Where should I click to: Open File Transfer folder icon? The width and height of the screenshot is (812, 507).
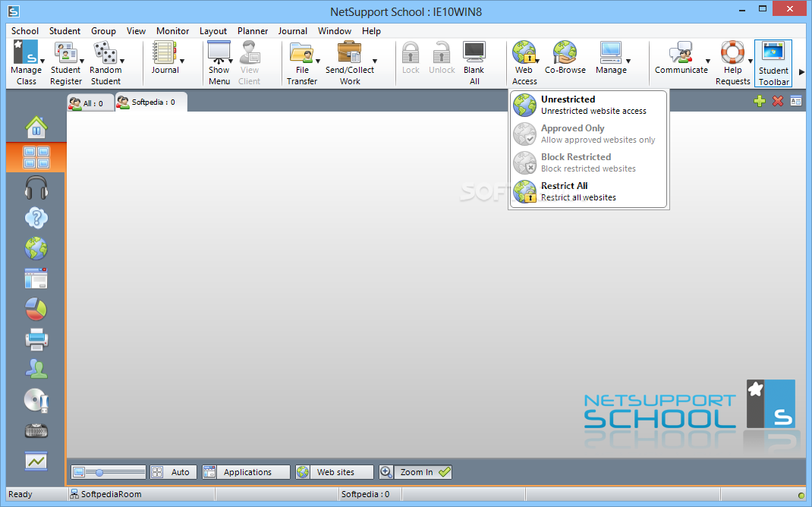pyautogui.click(x=301, y=52)
